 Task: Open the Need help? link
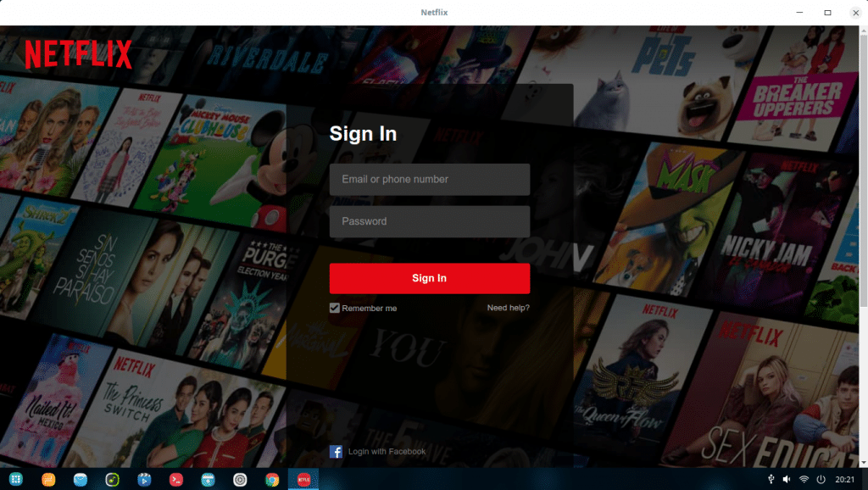[509, 308]
